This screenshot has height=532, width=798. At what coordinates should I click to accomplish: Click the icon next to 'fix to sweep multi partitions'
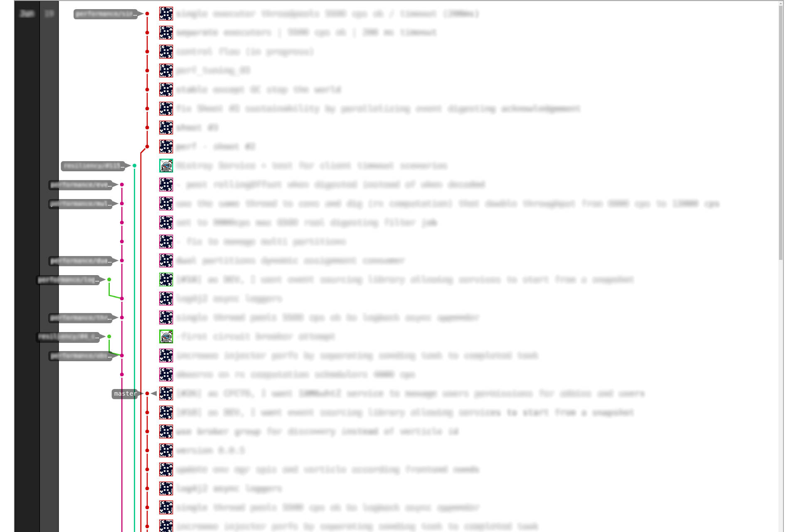click(166, 241)
